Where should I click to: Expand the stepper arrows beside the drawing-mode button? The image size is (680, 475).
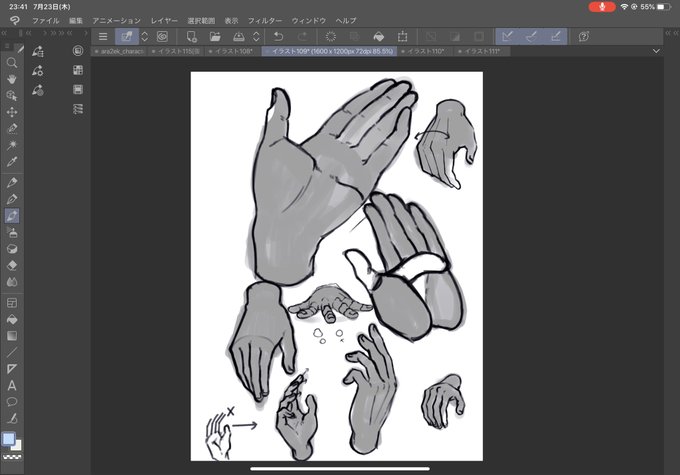point(145,37)
